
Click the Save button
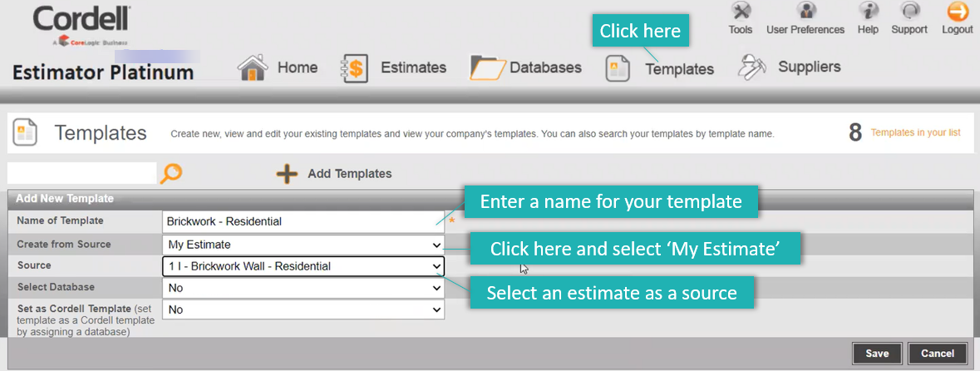click(877, 354)
